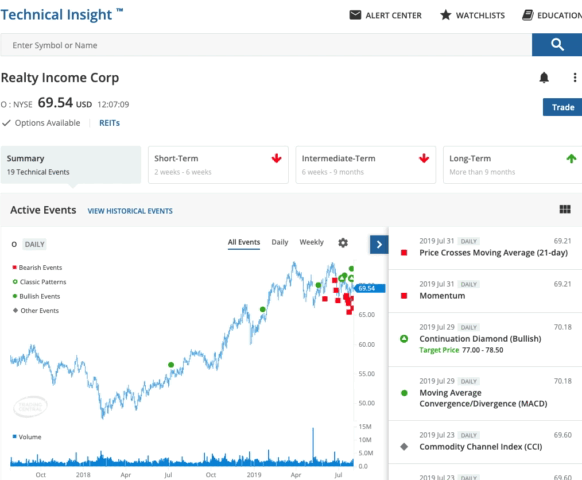Select the Short-Term tab
Viewport: 582px width, 480px height.
point(218,165)
